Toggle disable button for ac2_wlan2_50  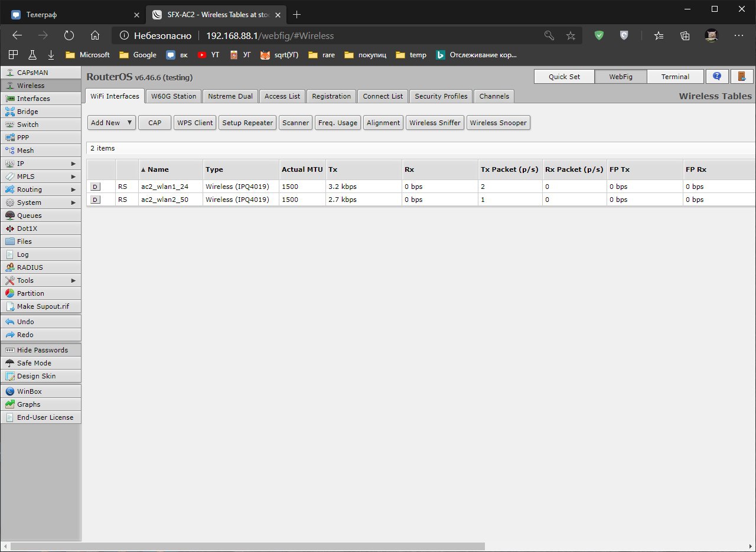coord(96,200)
